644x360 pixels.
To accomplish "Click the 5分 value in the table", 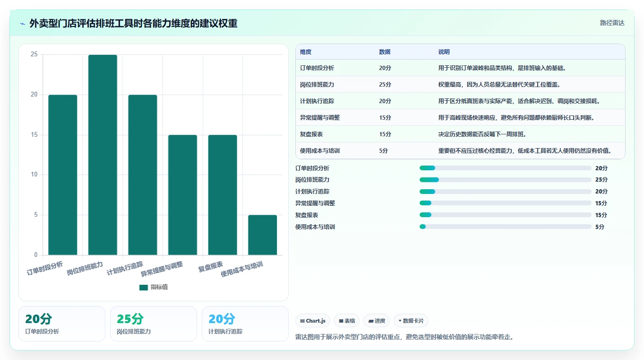I will [x=383, y=151].
